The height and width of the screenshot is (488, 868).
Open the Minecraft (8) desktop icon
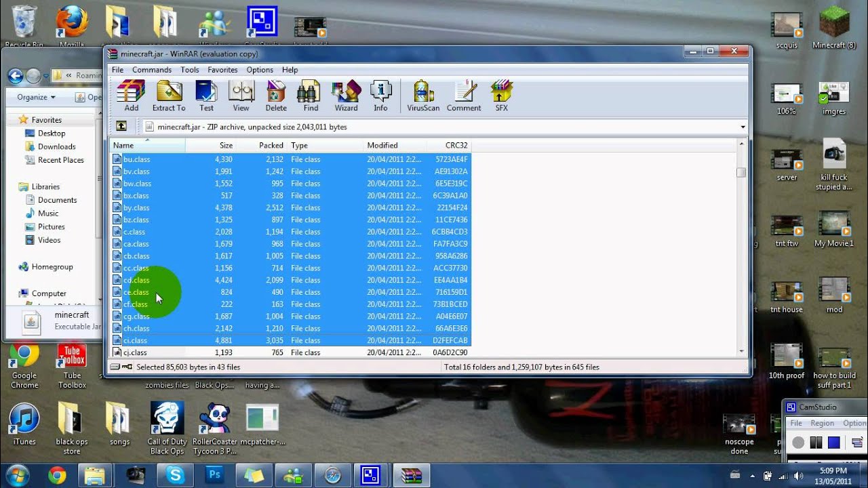coord(834,28)
